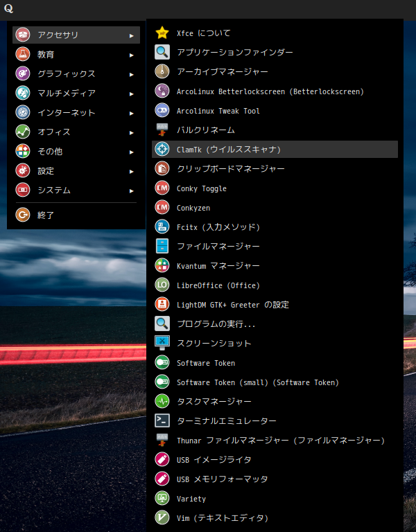Open the LightDM GTK+ Greeter icon
416x532 pixels.
162,304
